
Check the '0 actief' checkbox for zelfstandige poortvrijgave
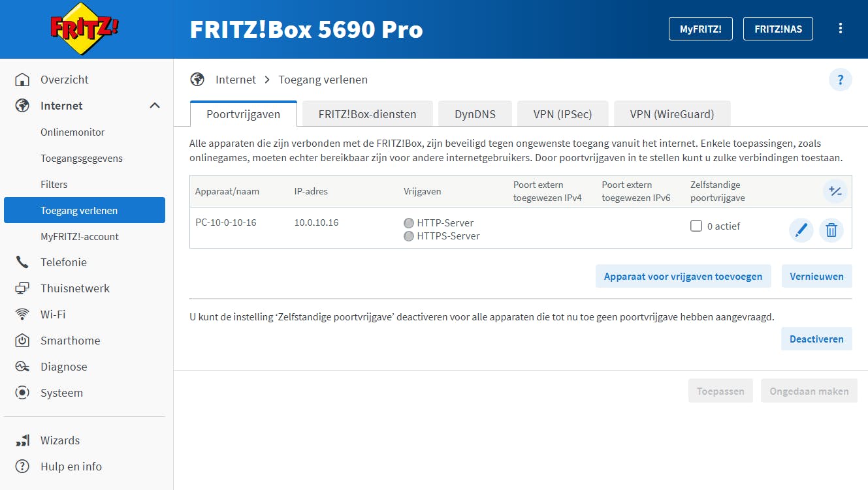[696, 226]
